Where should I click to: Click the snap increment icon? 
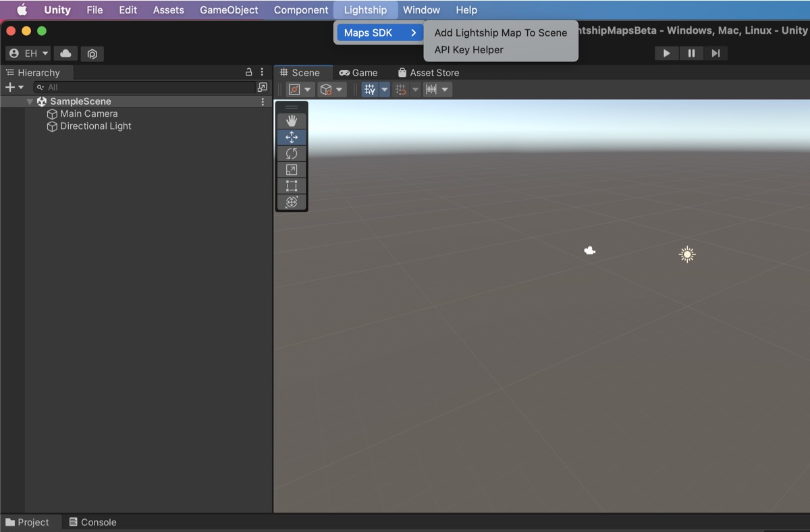(431, 89)
